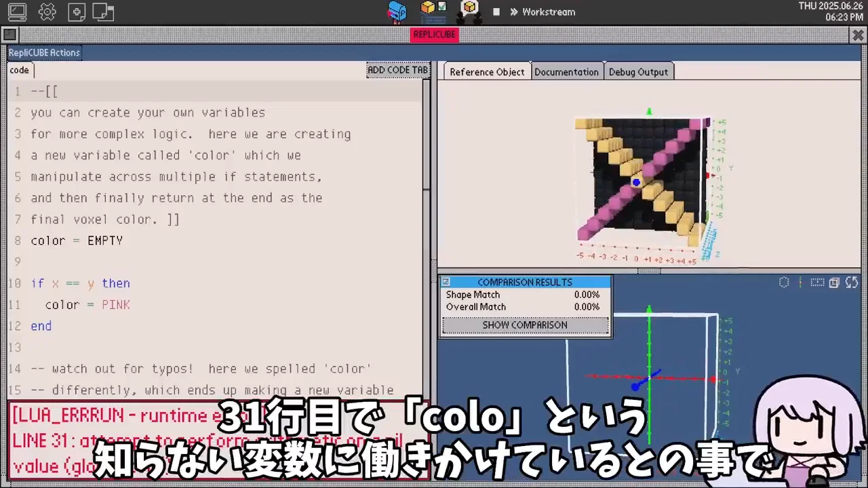The image size is (868, 488).
Task: Click the dotted rectangle viewport icon
Action: click(817, 283)
